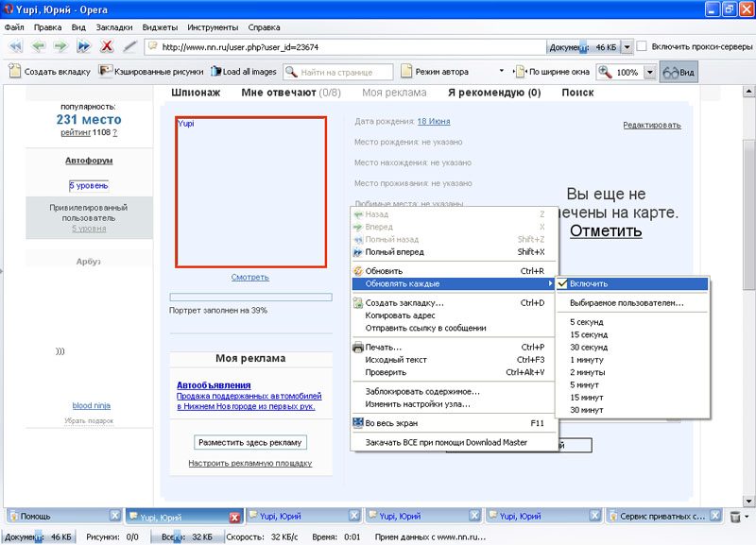
Task: Select 5 секунд reload interval
Action: (x=632, y=322)
